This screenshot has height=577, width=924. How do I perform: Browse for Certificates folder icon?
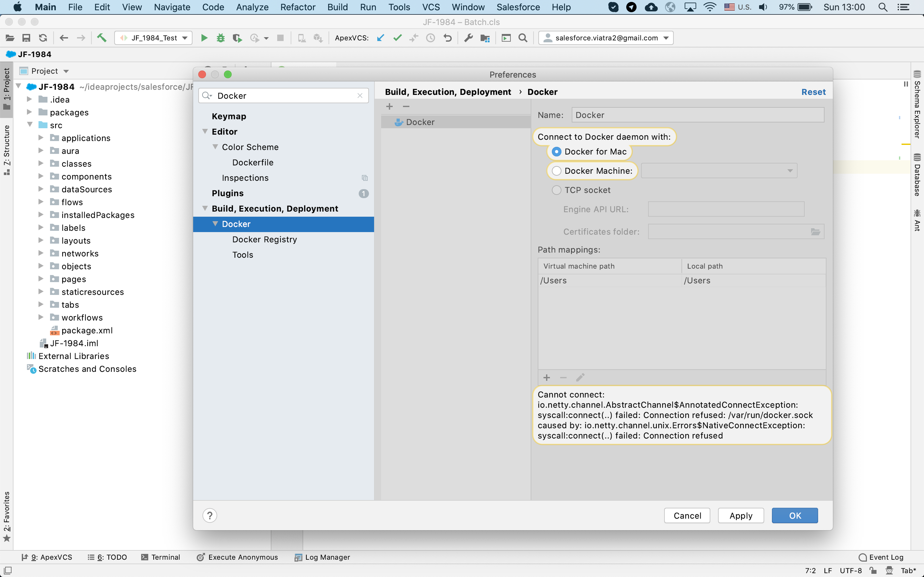(x=815, y=232)
